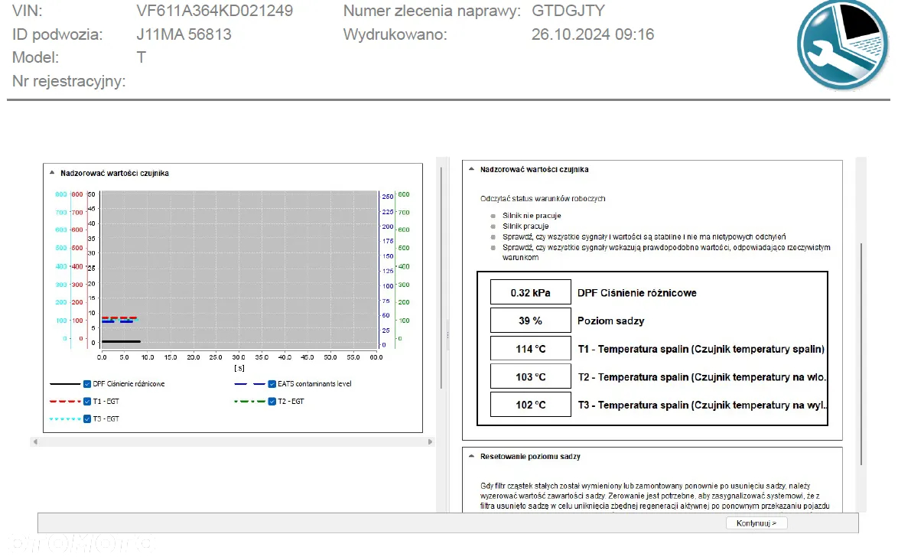Click the chart time axis label [s]
Viewport: 924px width, 560px height.
pos(239,367)
